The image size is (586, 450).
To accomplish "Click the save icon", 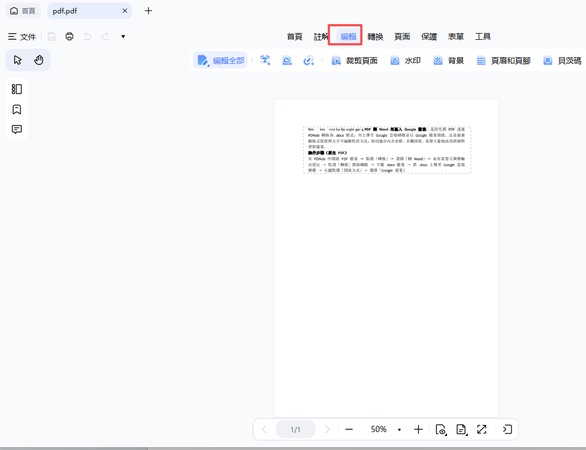I will pyautogui.click(x=52, y=37).
